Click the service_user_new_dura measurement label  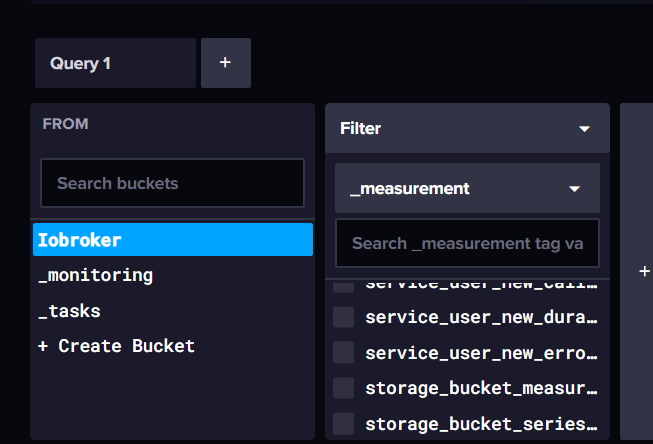click(481, 318)
